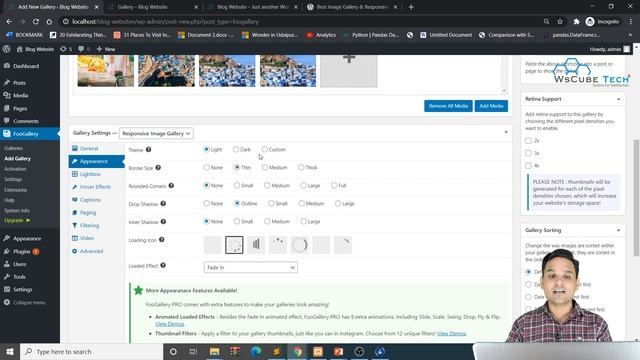Open Settings menu at sidebar bottom

22,289
